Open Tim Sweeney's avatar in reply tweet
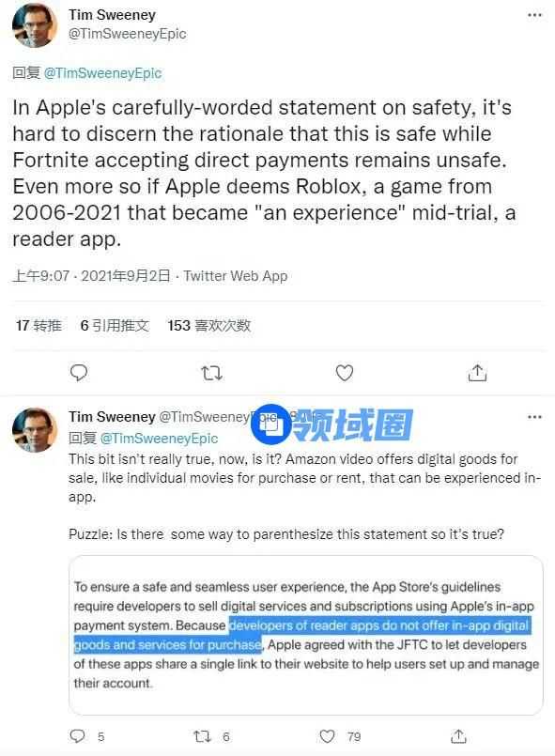Image resolution: width=555 pixels, height=756 pixels. (35, 429)
